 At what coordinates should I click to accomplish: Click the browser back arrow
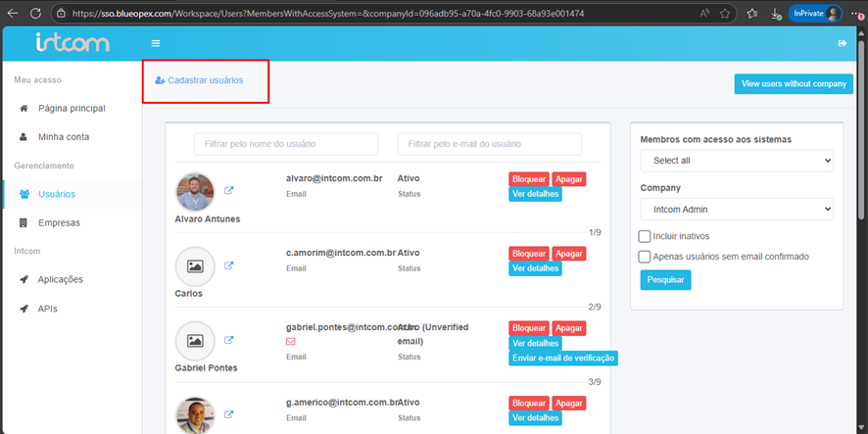[12, 13]
